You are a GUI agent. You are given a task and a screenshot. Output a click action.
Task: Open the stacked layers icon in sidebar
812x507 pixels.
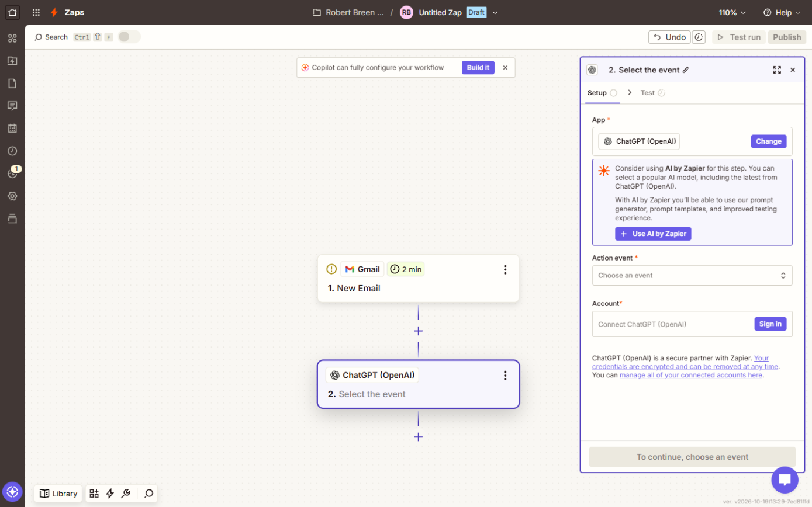coord(12,218)
